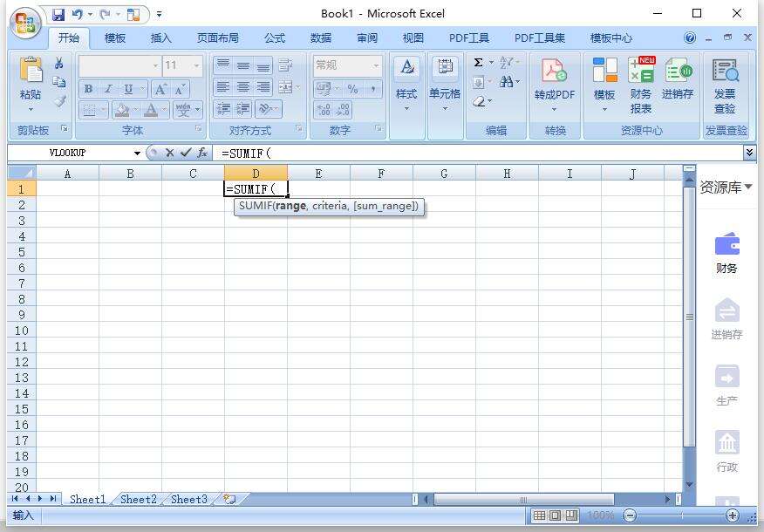
Task: Toggle wrap text icon
Action: 285,65
